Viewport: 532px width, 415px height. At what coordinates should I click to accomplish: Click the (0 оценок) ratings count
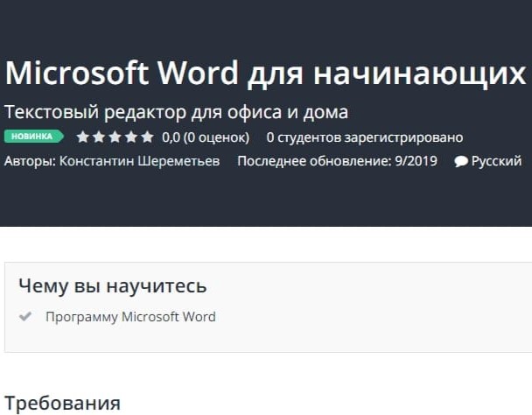point(217,137)
